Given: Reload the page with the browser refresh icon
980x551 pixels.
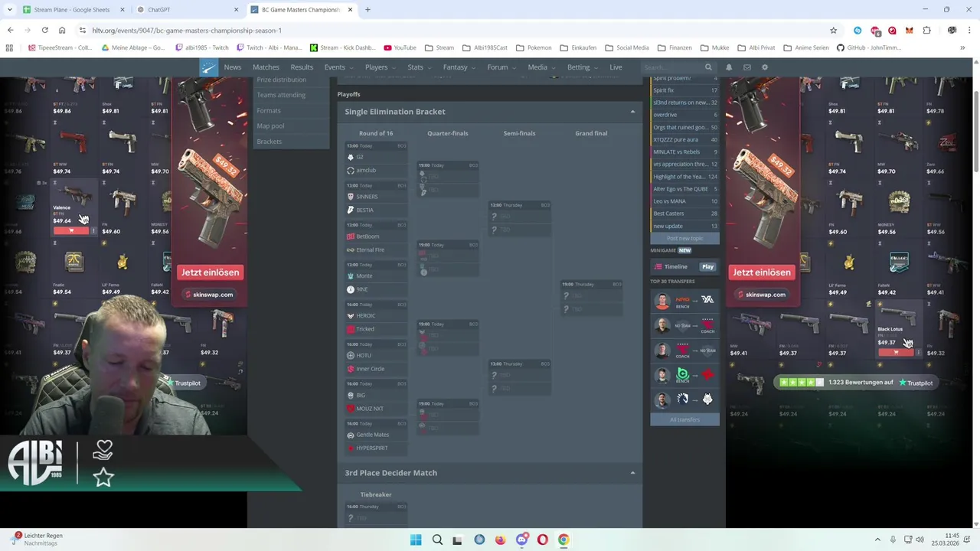Looking at the screenshot, I should [x=44, y=30].
